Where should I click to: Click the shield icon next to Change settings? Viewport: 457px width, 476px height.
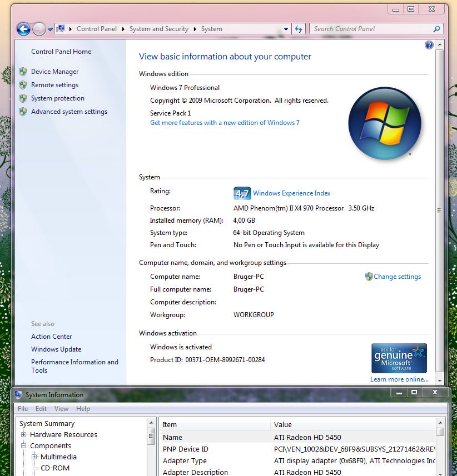click(x=369, y=277)
